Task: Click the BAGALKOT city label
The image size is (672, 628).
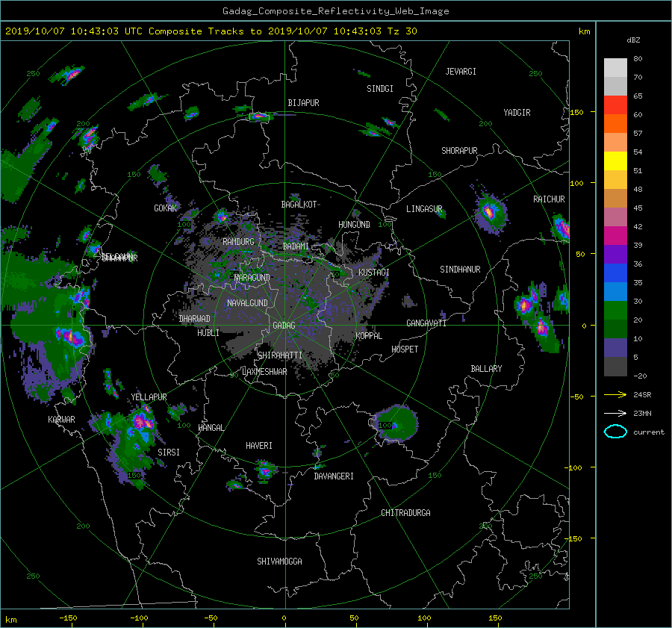Action: (299, 205)
